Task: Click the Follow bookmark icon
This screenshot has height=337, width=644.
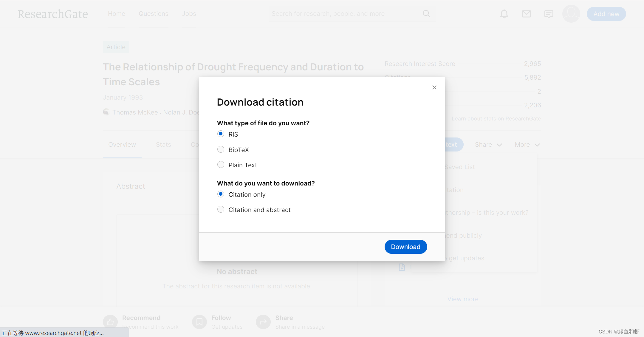Action: [x=199, y=322]
